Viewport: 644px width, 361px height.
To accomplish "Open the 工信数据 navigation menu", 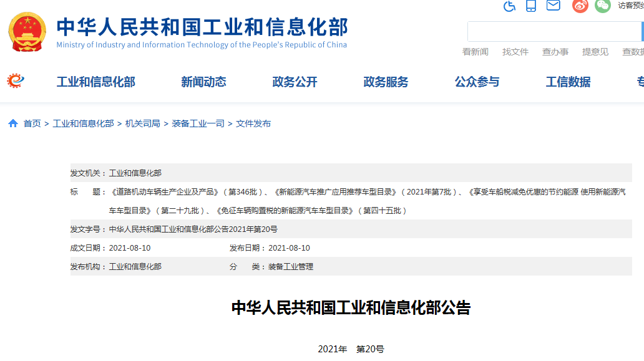I will (568, 82).
